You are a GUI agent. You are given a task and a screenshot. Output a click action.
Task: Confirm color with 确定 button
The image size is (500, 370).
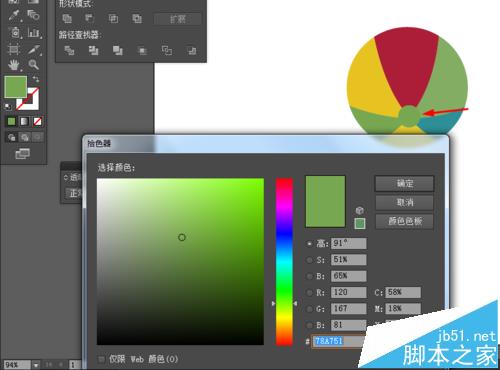[404, 183]
